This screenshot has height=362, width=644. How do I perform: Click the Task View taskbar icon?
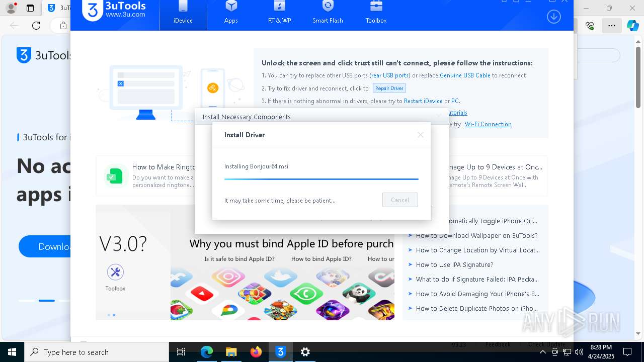[x=181, y=352]
